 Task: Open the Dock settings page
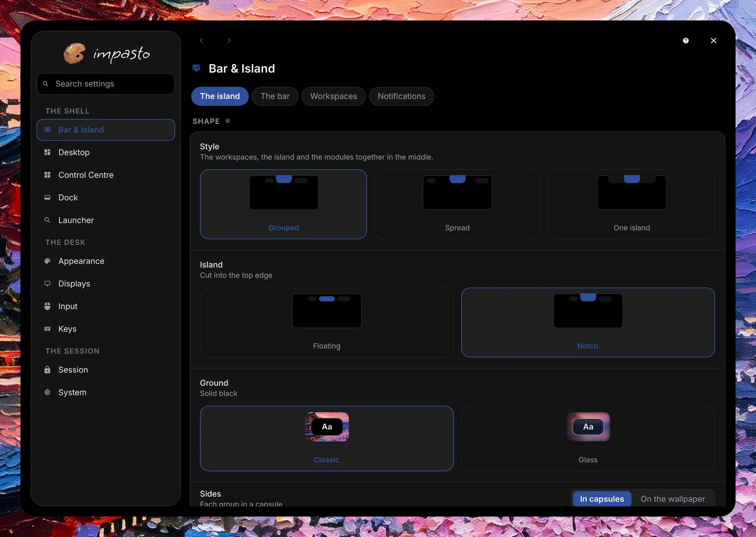pos(106,198)
